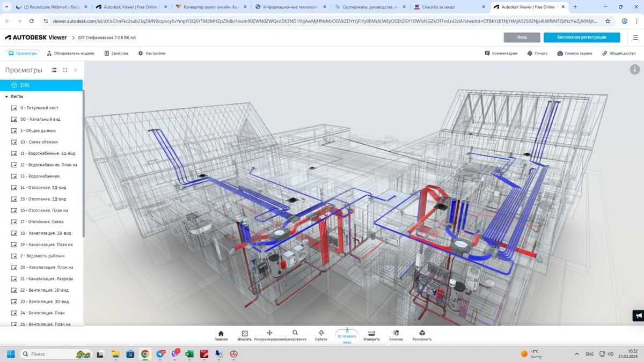Select the Измерить measure tool
The height and width of the screenshot is (362, 644).
(x=371, y=336)
